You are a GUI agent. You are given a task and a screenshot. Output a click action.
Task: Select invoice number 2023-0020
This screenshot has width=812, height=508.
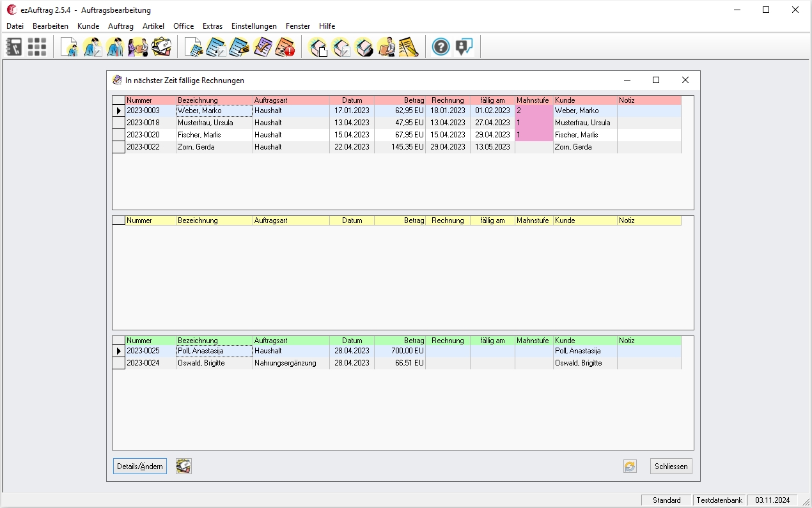tap(150, 135)
